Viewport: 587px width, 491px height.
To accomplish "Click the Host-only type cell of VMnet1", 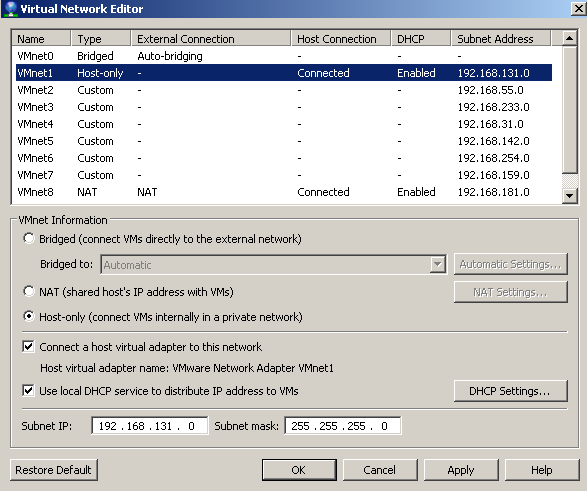I will tap(100, 73).
